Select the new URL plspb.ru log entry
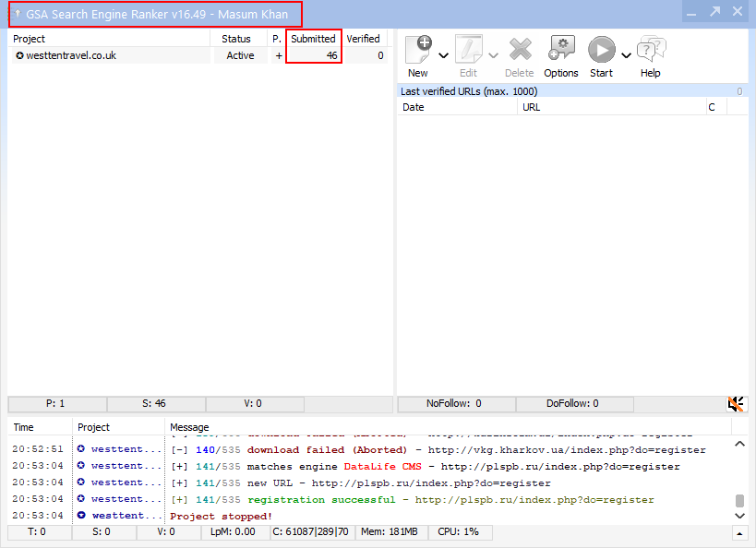The width and height of the screenshot is (756, 548). [370, 482]
